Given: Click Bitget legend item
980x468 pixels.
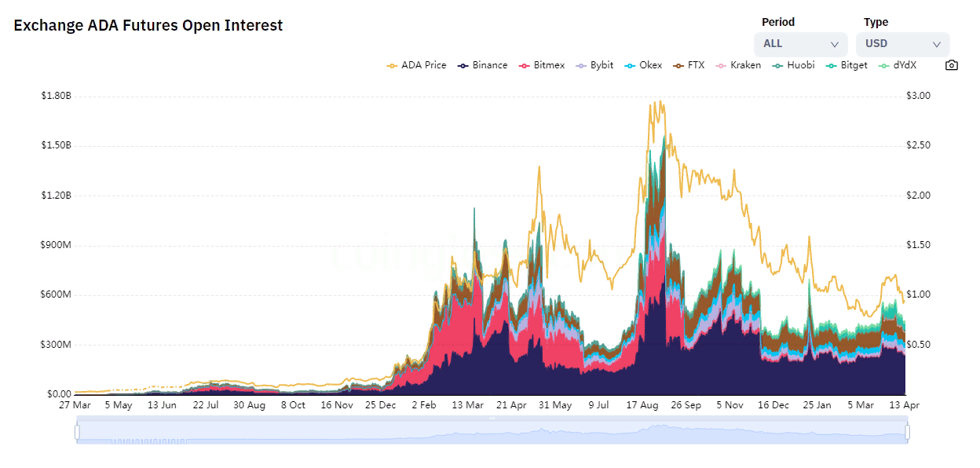Looking at the screenshot, I should click(x=847, y=65).
